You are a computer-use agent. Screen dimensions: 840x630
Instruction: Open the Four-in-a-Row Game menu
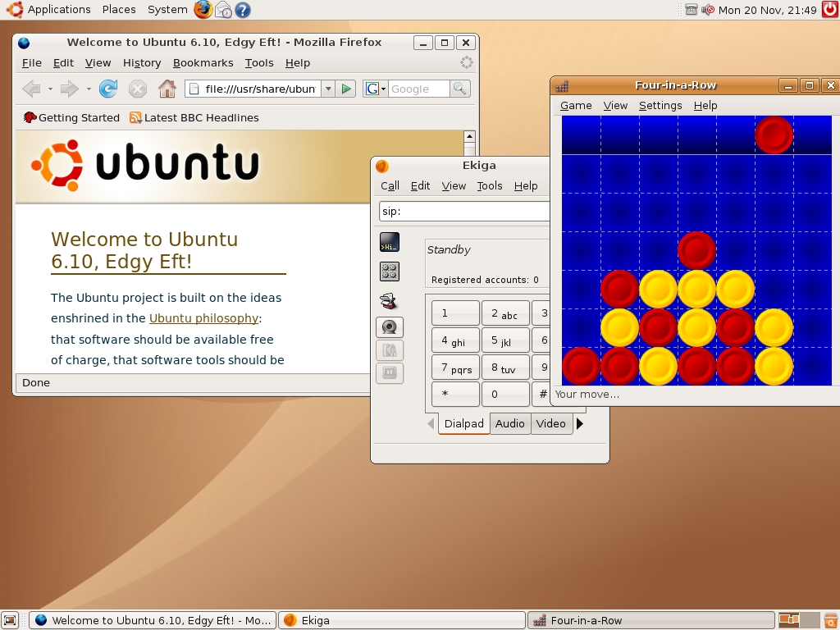576,105
